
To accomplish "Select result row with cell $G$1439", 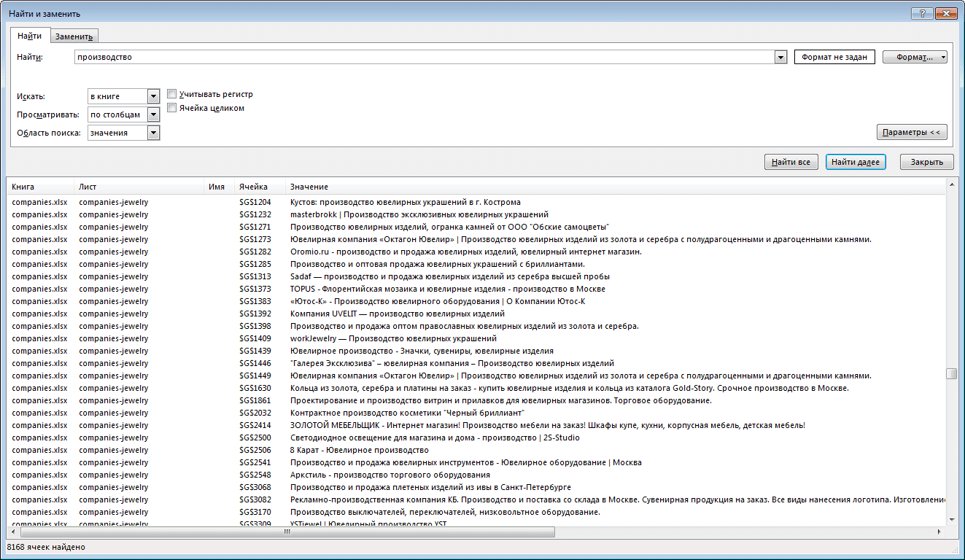I will 476,351.
